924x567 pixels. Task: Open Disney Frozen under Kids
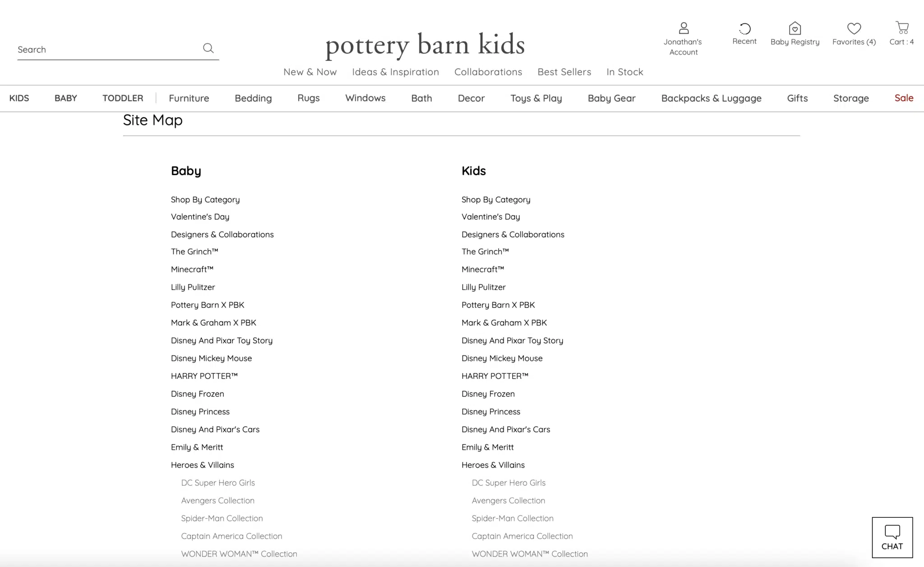[x=488, y=394]
